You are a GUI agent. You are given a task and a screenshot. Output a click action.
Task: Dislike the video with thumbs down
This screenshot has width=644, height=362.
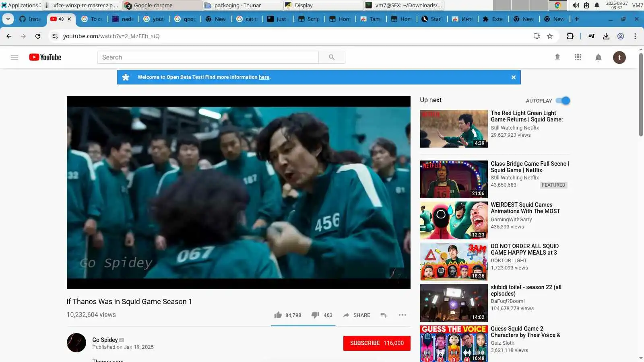point(315,315)
